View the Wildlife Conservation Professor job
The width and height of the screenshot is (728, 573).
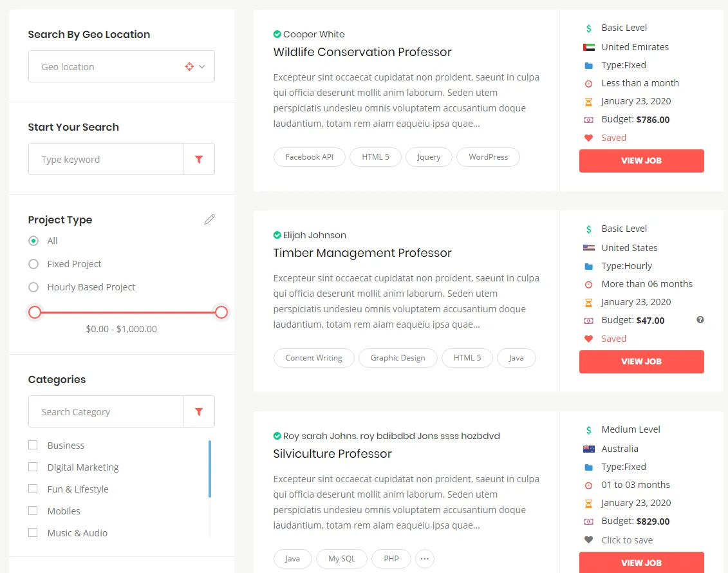pyautogui.click(x=641, y=161)
